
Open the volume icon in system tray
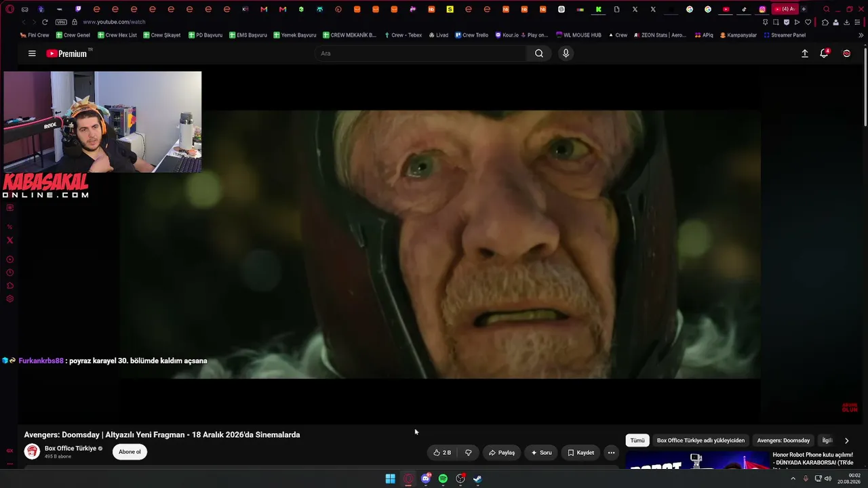pos(828,479)
